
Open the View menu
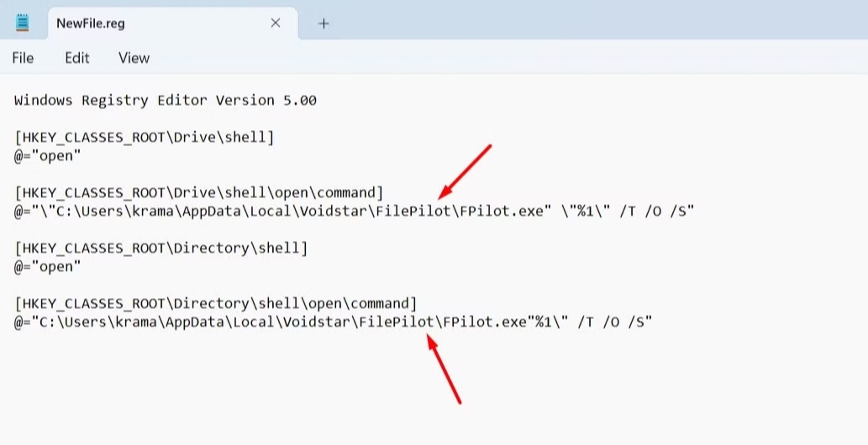tap(134, 58)
